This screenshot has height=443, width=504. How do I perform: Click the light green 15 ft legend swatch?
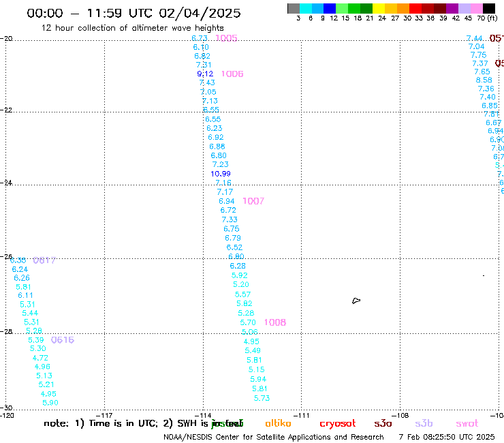click(342, 8)
